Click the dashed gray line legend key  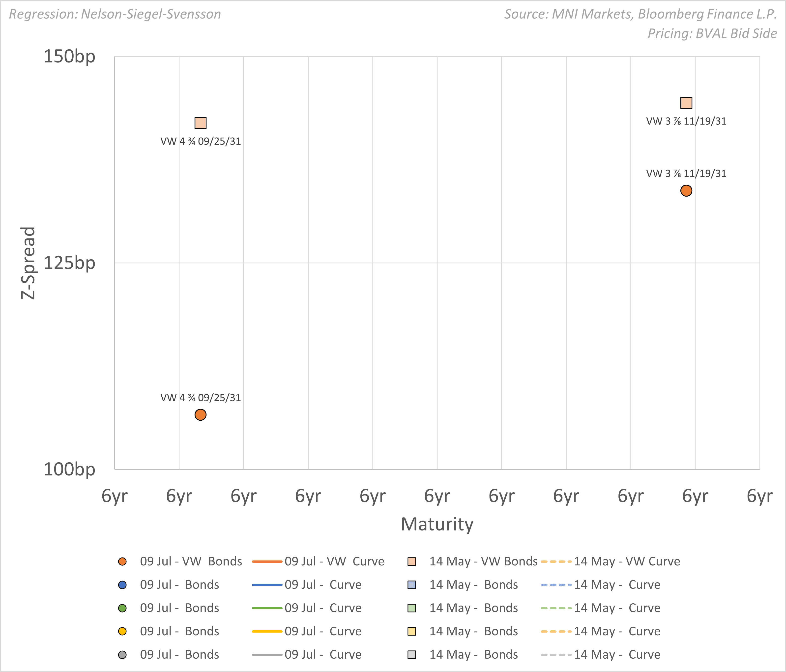(556, 655)
